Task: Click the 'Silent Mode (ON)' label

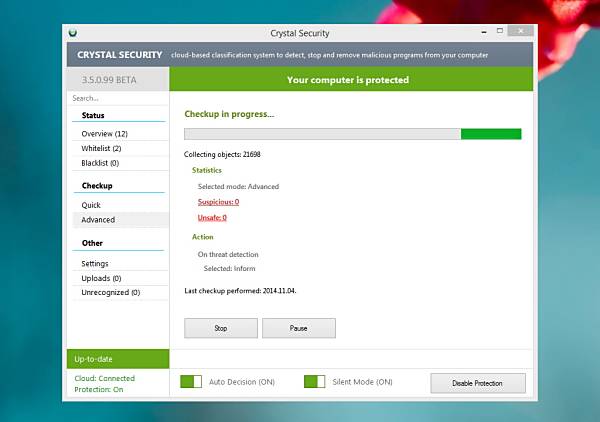Action: coord(362,382)
